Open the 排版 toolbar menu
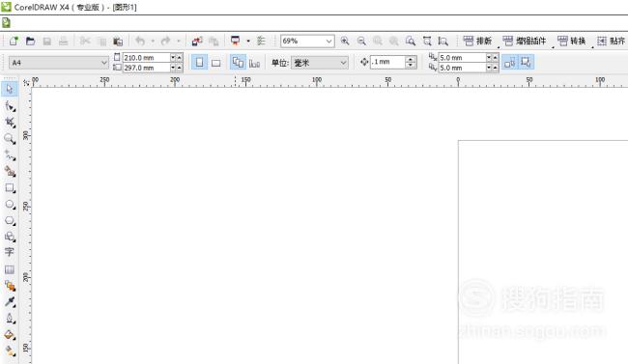This screenshot has height=364, width=628. click(477, 41)
